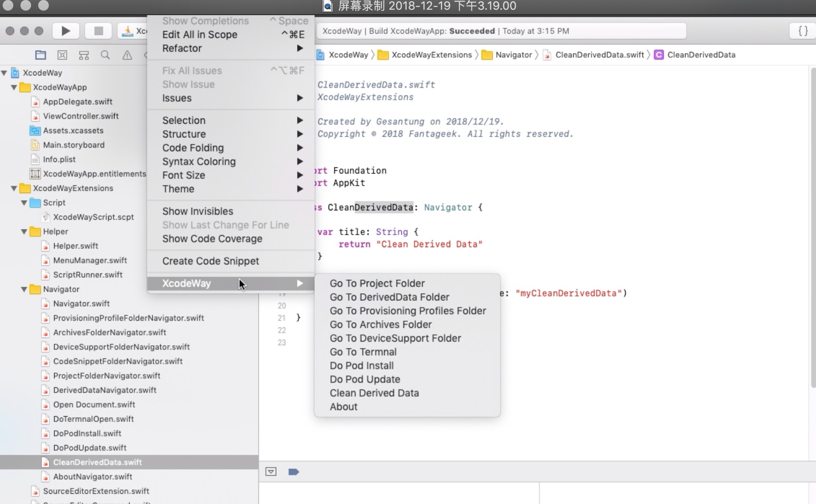
Task: Select Info.plist
Action: (x=59, y=159)
